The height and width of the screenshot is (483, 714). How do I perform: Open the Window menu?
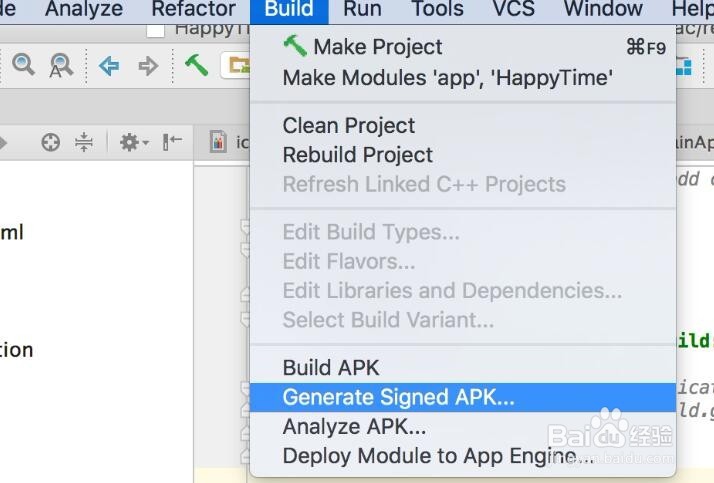pyautogui.click(x=603, y=9)
